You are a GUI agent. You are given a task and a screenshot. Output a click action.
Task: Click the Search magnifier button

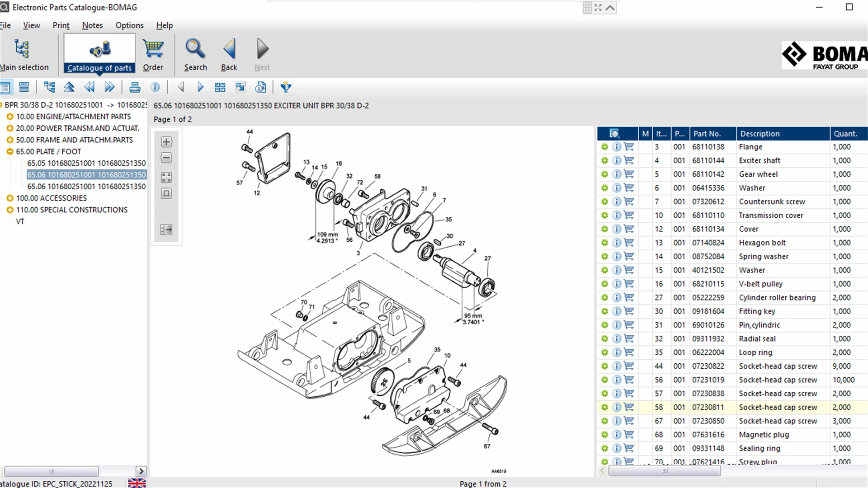click(195, 55)
